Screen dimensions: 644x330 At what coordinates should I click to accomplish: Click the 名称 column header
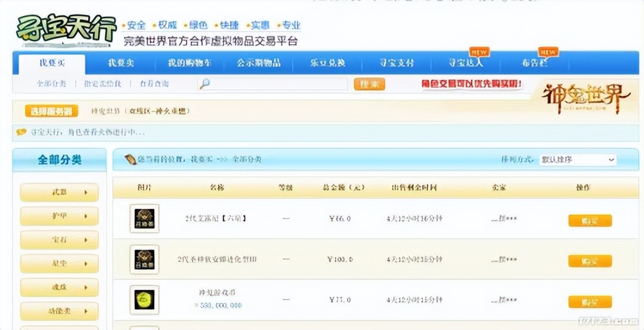pos(217,188)
